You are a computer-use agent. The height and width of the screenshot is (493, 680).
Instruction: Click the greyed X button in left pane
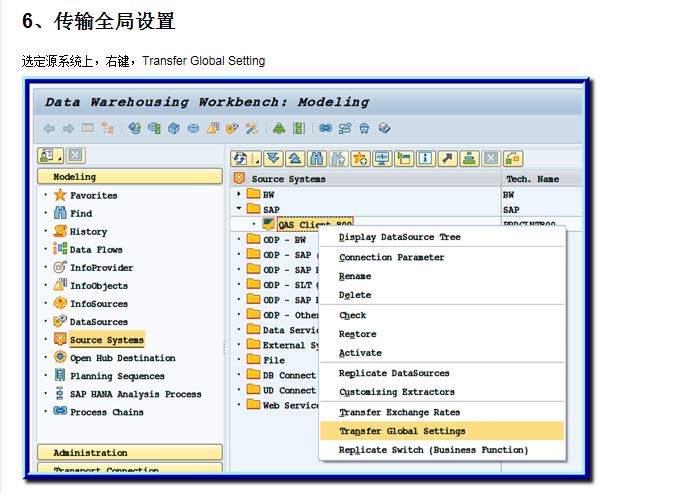75,155
